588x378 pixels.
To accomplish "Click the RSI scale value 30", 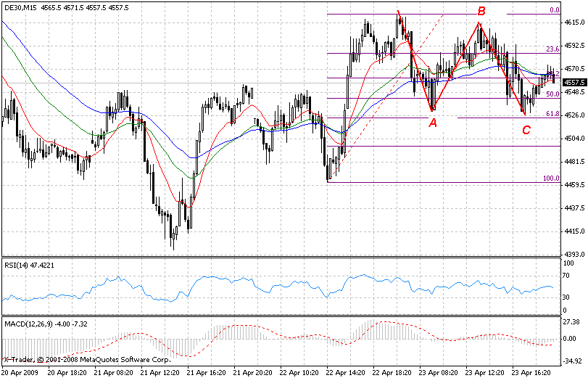I will point(568,297).
